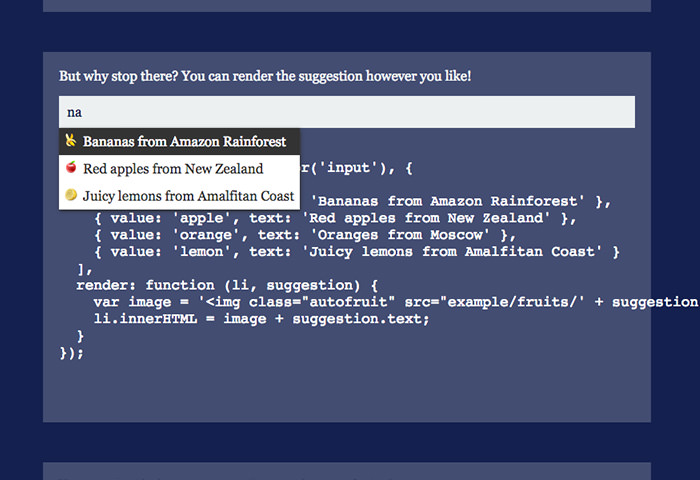Image resolution: width=700 pixels, height=480 pixels.
Task: Click the banana icon in the suggestions
Action: pos(71,140)
